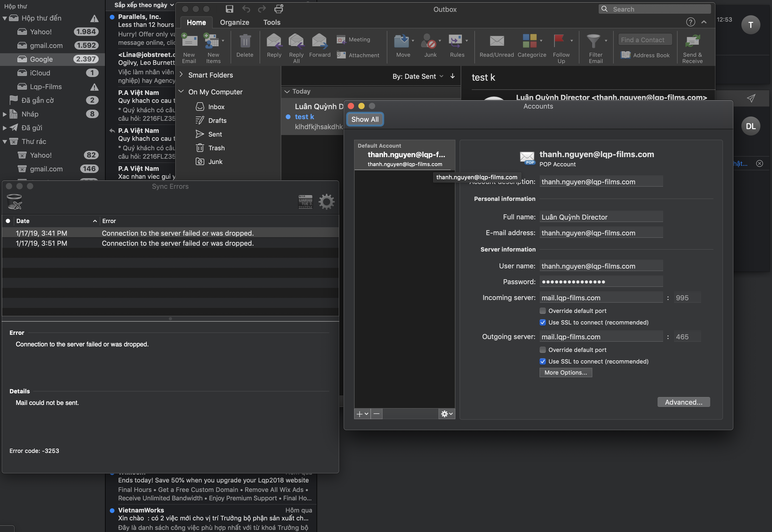
Task: Click the Reply All icon
Action: point(296,41)
